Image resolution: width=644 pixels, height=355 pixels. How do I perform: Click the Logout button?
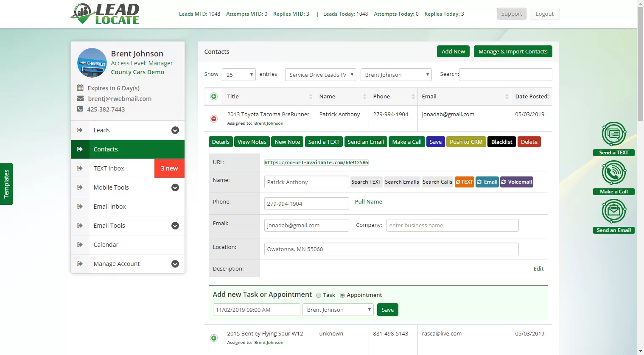pos(545,14)
